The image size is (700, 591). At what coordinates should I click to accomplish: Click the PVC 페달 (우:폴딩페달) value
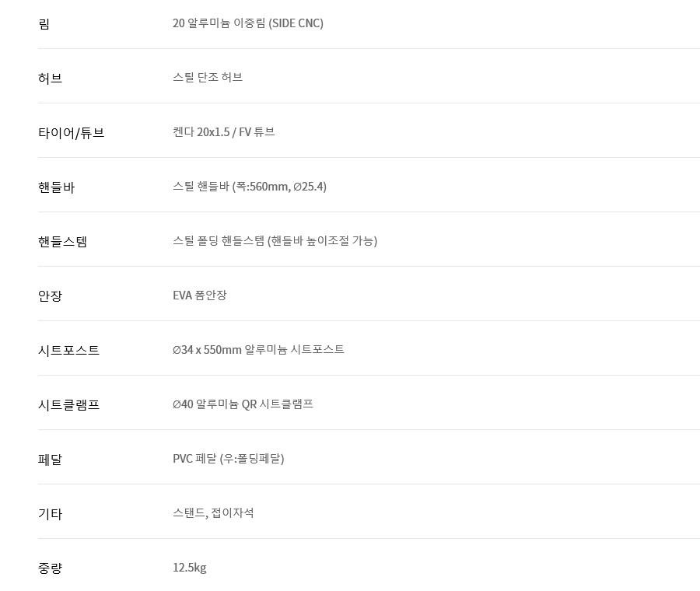coord(229,459)
